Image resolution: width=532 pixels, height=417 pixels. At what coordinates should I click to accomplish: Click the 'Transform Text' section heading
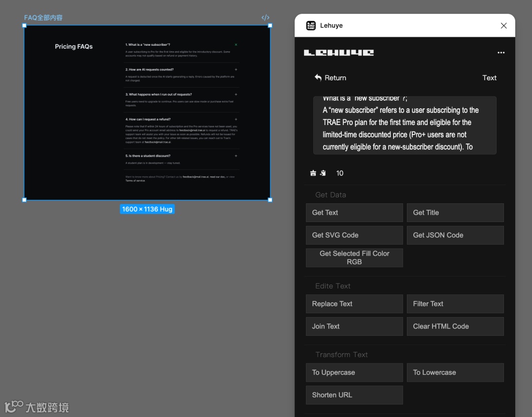pos(341,354)
